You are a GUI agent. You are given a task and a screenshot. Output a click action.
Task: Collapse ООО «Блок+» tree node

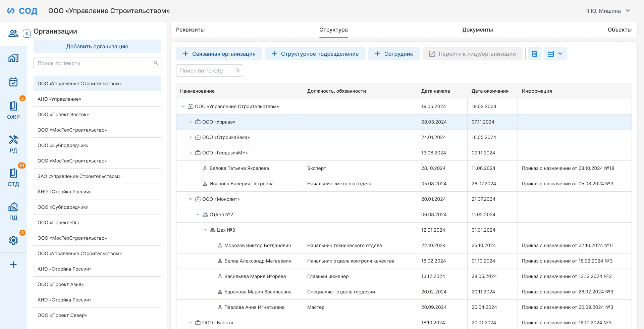coord(191,323)
